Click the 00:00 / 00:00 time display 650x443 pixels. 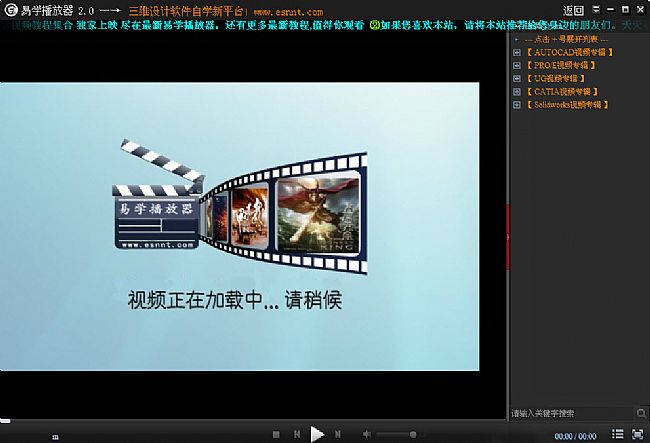pos(575,436)
